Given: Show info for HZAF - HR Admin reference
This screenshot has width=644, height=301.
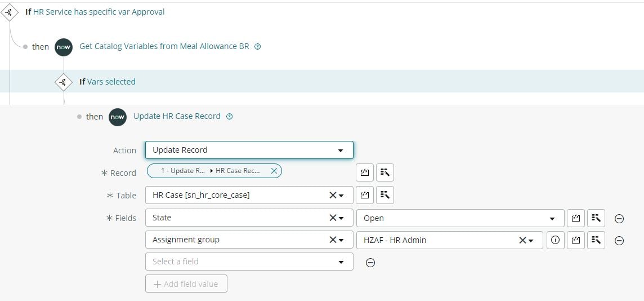Looking at the screenshot, I should click(x=555, y=240).
